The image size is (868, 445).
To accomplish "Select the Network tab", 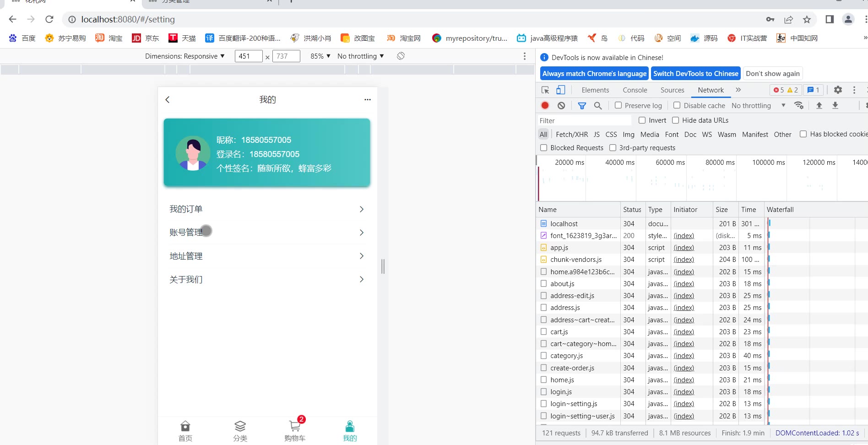I will pos(711,90).
